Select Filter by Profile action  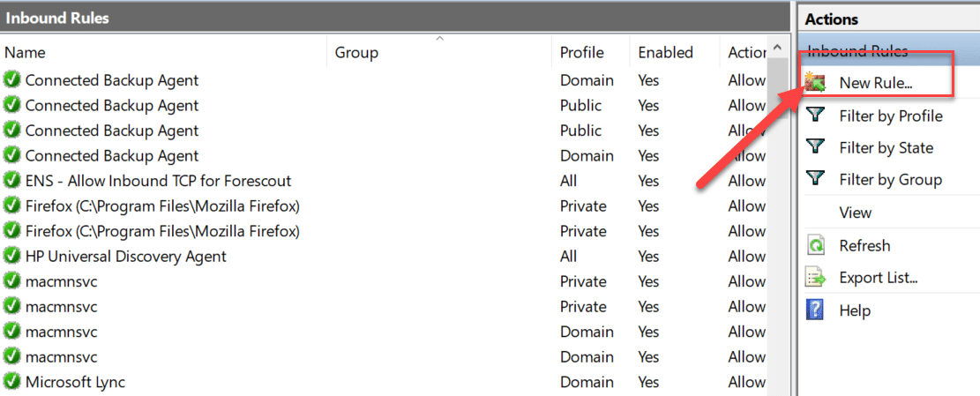890,116
